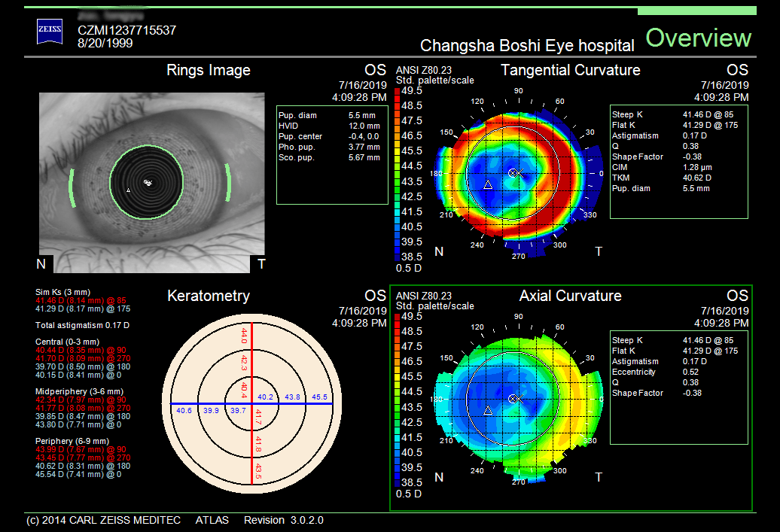Click the CIM 1.28 µm row
The width and height of the screenshot is (780, 532).
coord(662,167)
